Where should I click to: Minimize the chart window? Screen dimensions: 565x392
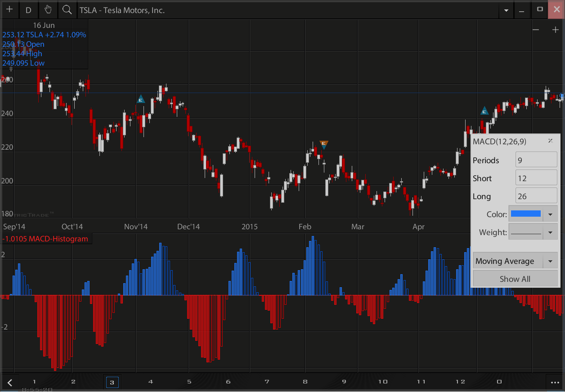tap(522, 10)
